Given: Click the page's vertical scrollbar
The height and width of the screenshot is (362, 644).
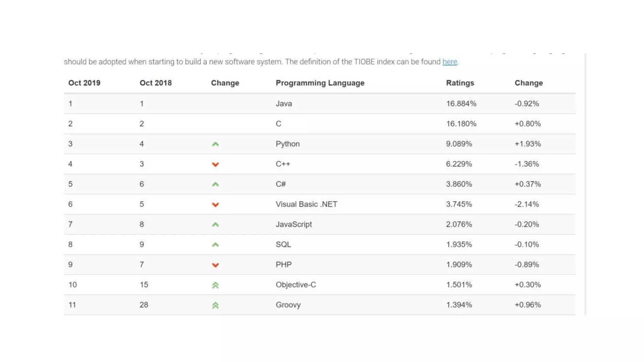Looking at the screenshot, I should 585,184.
